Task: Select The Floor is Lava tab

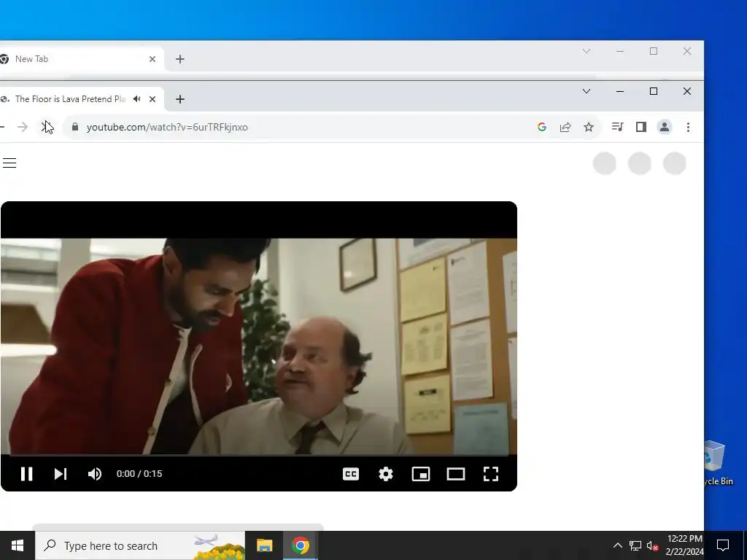Action: pos(70,99)
